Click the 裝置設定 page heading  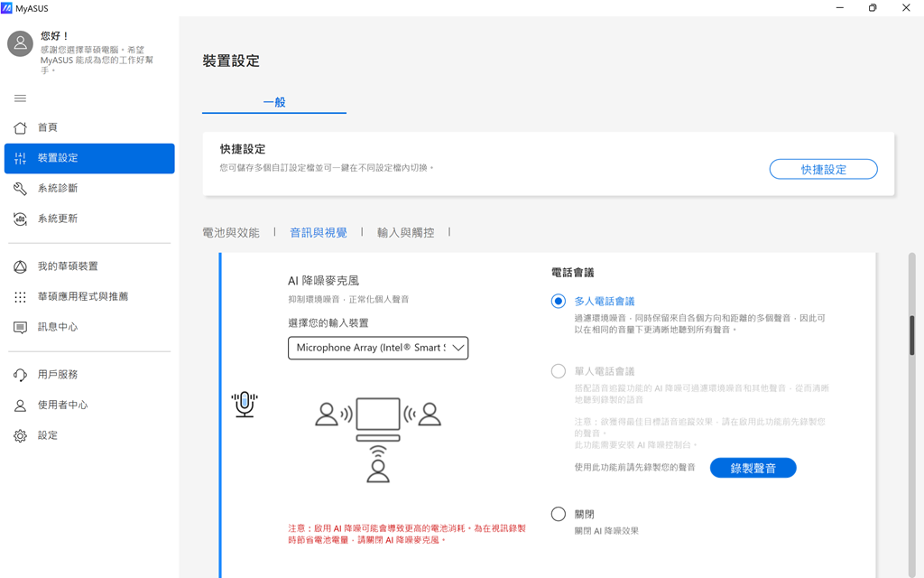[231, 61]
